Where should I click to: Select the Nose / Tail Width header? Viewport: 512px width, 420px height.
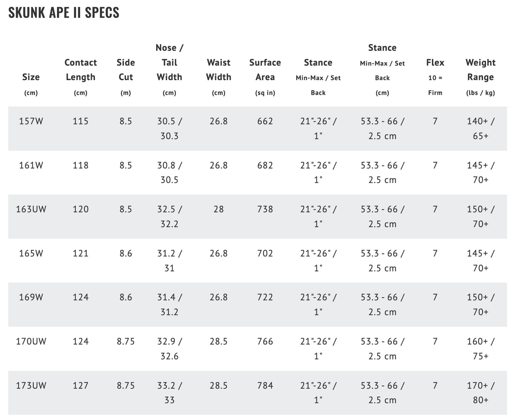pyautogui.click(x=169, y=70)
